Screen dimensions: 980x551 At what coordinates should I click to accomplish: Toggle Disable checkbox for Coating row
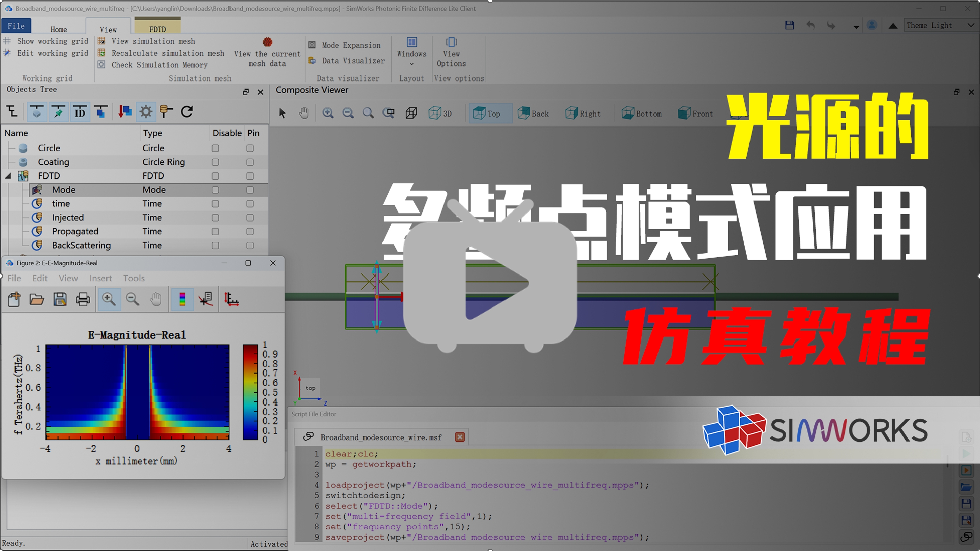coord(215,162)
